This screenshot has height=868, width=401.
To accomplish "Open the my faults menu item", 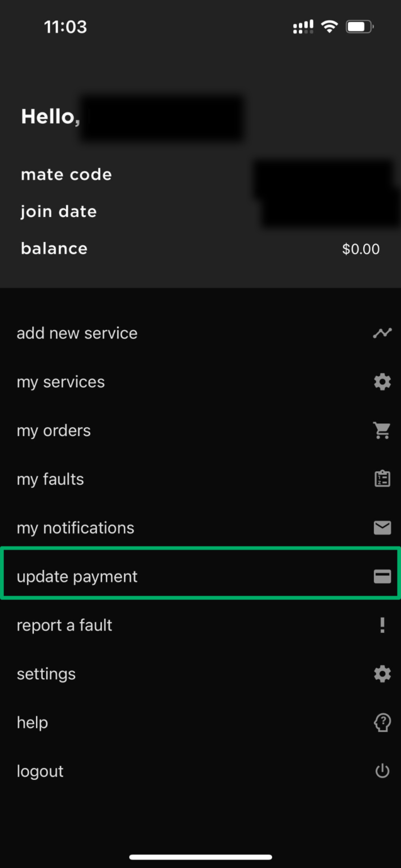I will click(50, 479).
